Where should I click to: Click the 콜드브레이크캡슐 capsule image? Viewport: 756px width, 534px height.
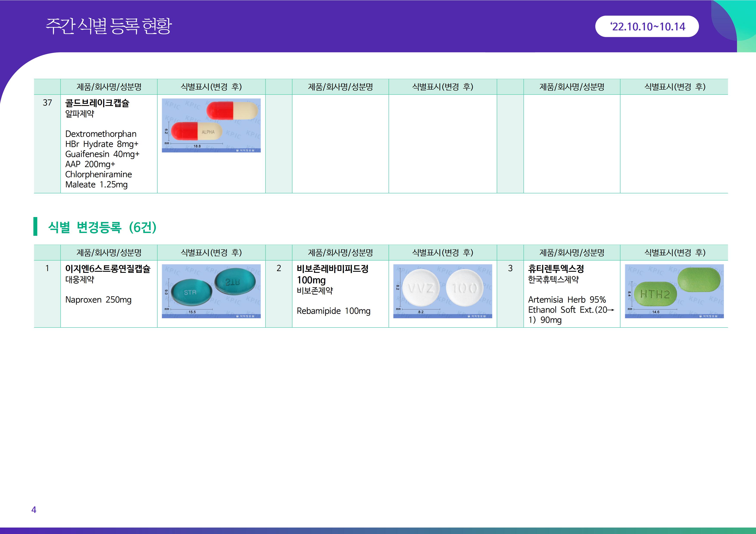(211, 125)
